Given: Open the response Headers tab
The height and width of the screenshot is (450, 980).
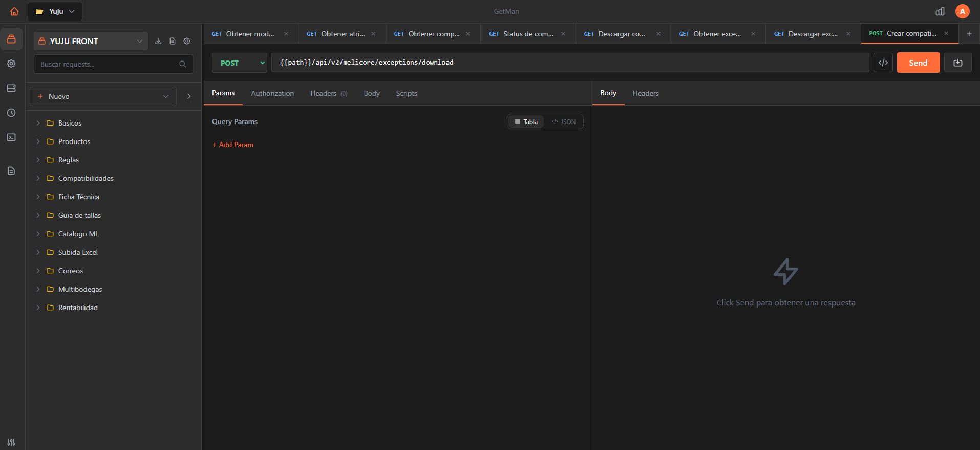Looking at the screenshot, I should point(646,93).
